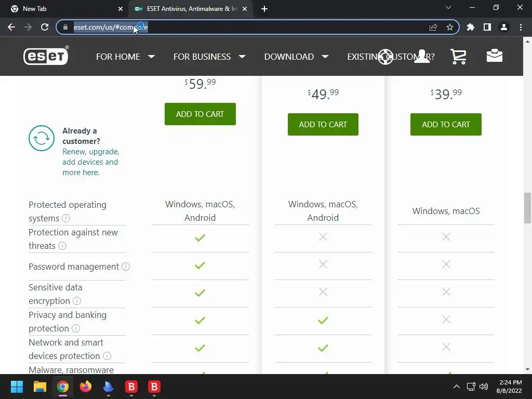532x399 pixels.
Task: Open the second red B taskbar app
Action: click(x=154, y=387)
